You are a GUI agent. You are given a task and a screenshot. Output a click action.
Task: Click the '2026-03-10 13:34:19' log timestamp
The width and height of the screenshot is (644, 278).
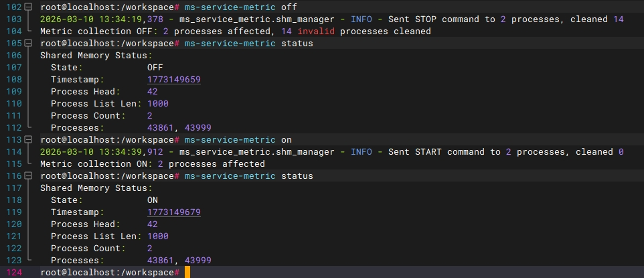point(91,19)
